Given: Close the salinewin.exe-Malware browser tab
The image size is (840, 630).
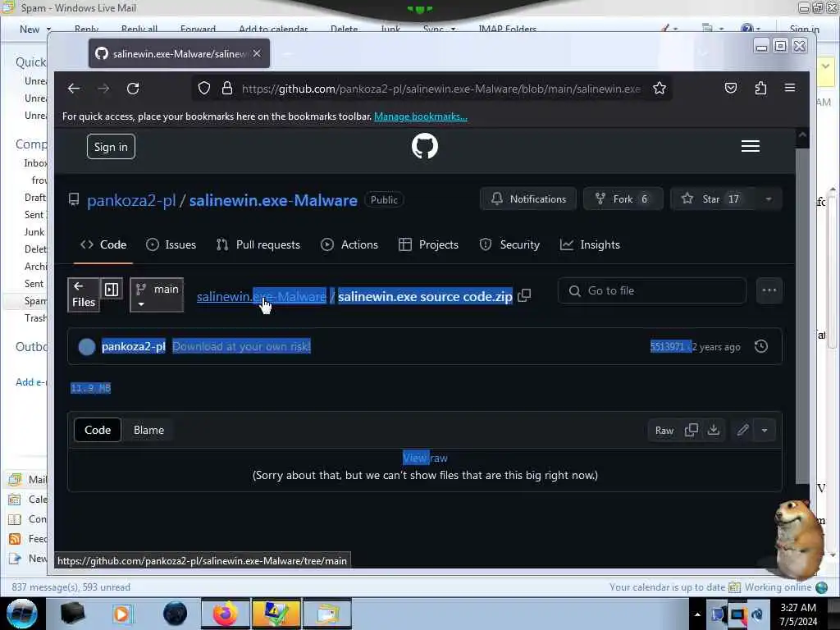Looking at the screenshot, I should click(x=257, y=53).
